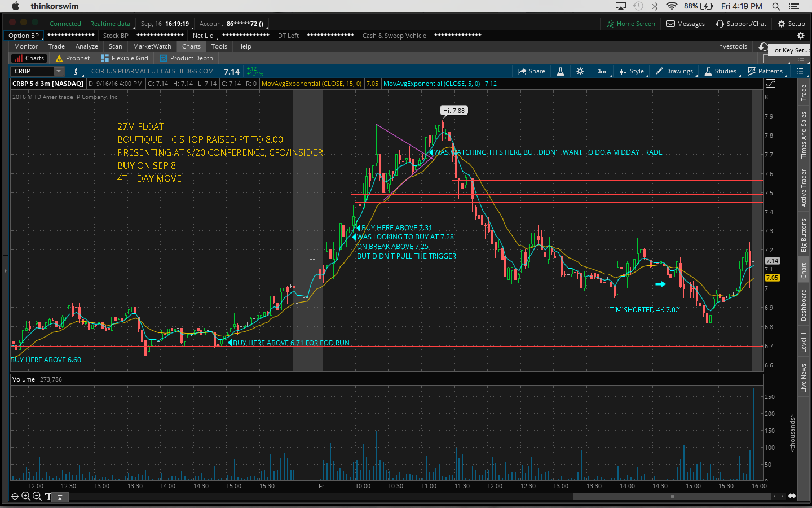Open the Level II side panel
Screen dimensions: 812x508
[x=804, y=343]
